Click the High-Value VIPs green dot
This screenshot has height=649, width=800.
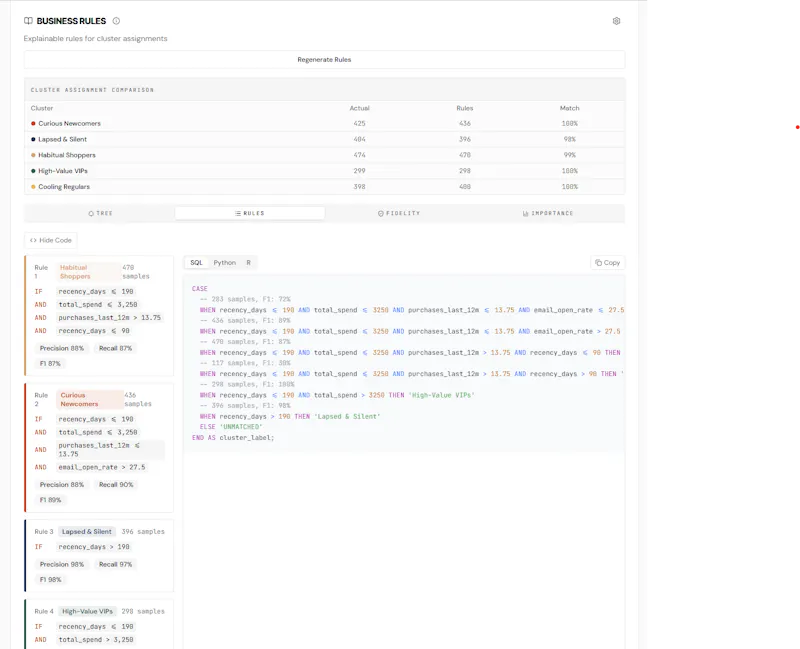pos(33,171)
